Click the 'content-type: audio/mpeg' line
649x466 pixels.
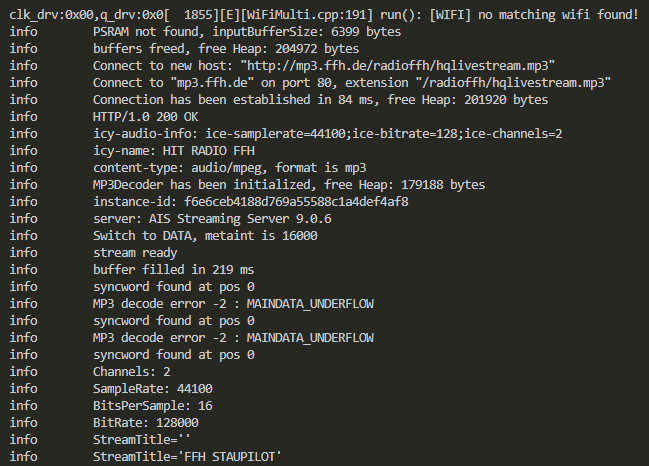pyautogui.click(x=229, y=168)
